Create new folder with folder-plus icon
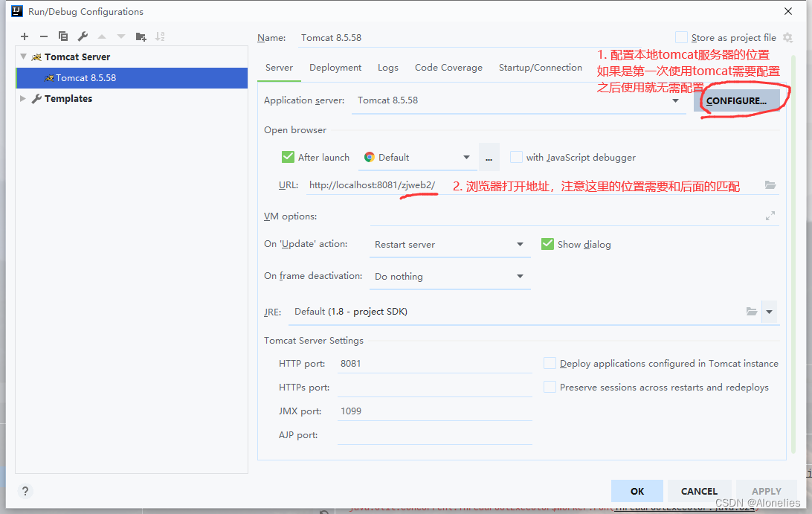 click(141, 36)
